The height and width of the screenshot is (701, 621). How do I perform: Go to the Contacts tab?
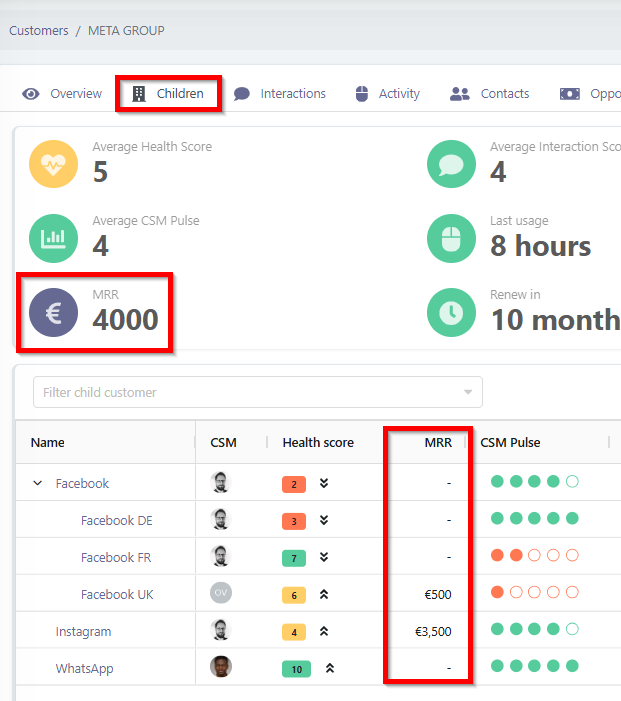(x=490, y=94)
